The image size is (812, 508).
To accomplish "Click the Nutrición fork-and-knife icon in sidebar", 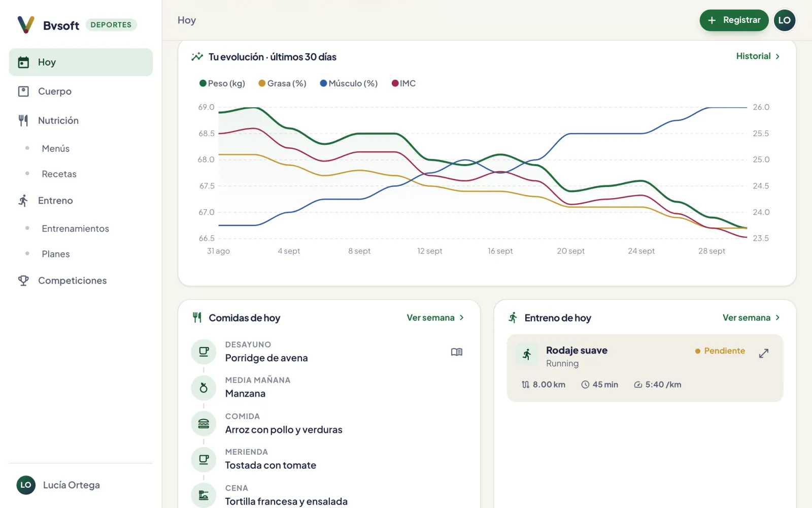I will [x=23, y=120].
